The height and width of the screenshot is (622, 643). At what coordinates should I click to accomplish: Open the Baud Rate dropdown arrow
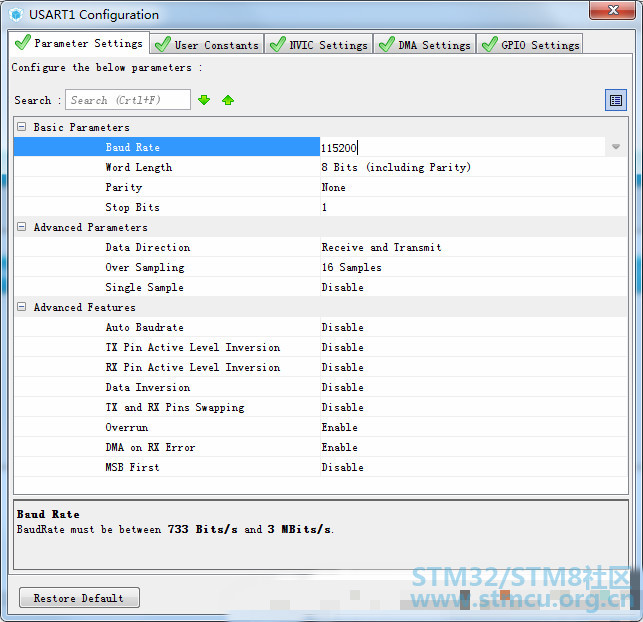coord(616,147)
